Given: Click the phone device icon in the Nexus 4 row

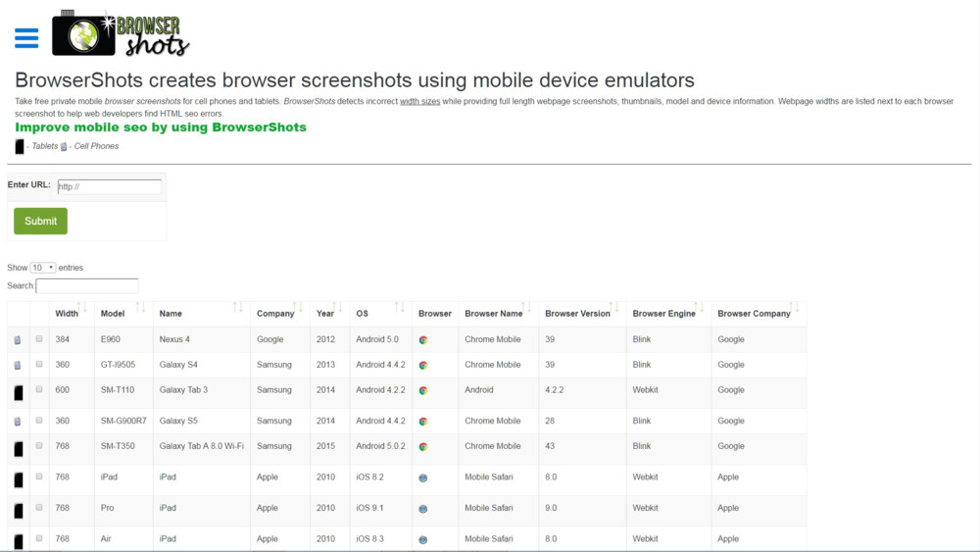Looking at the screenshot, I should (x=18, y=340).
